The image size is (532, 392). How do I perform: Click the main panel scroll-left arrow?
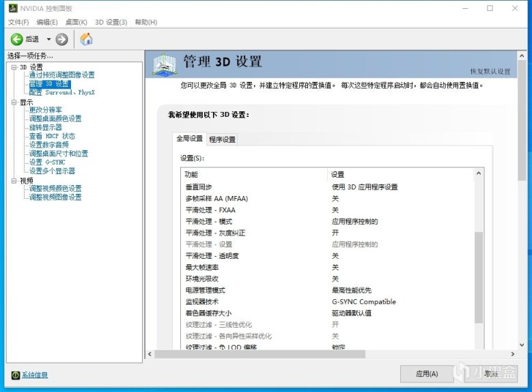[150, 354]
